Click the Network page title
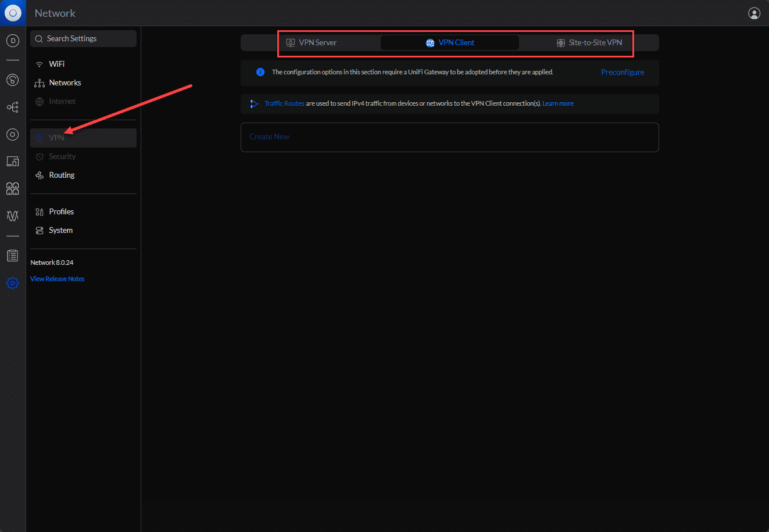Screen dimensions: 769x532 (55, 13)
